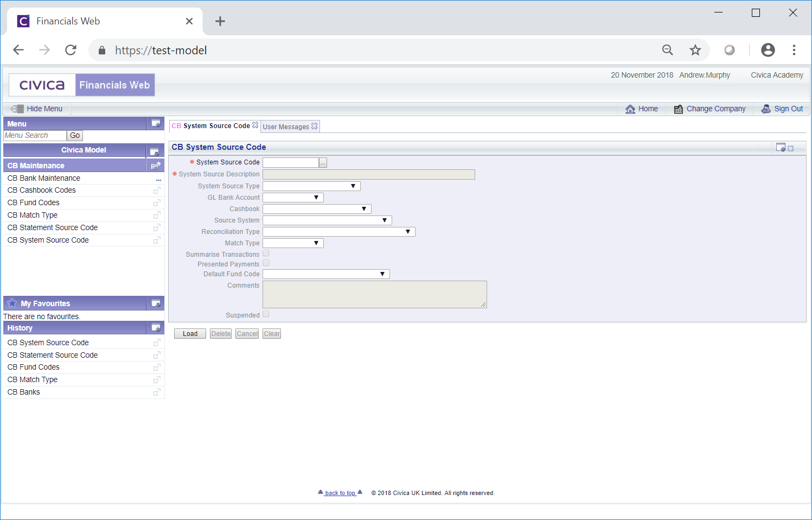The height and width of the screenshot is (520, 812).
Task: Click Go next to Menu Search
Action: (75, 136)
